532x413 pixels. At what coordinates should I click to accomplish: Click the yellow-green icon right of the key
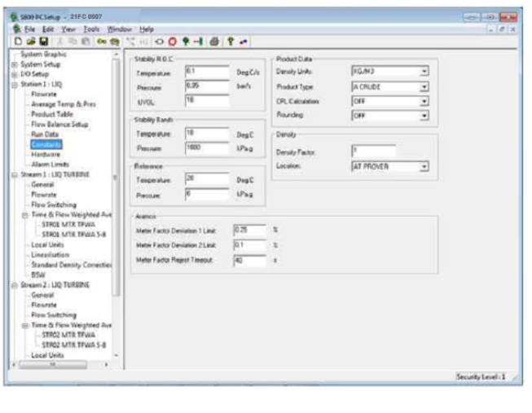coord(115,42)
